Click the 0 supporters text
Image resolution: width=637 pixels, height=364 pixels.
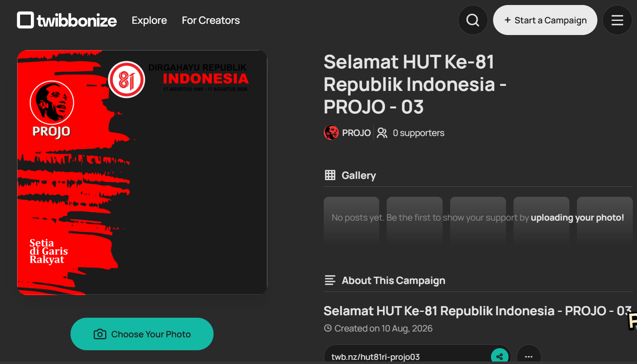click(x=418, y=133)
